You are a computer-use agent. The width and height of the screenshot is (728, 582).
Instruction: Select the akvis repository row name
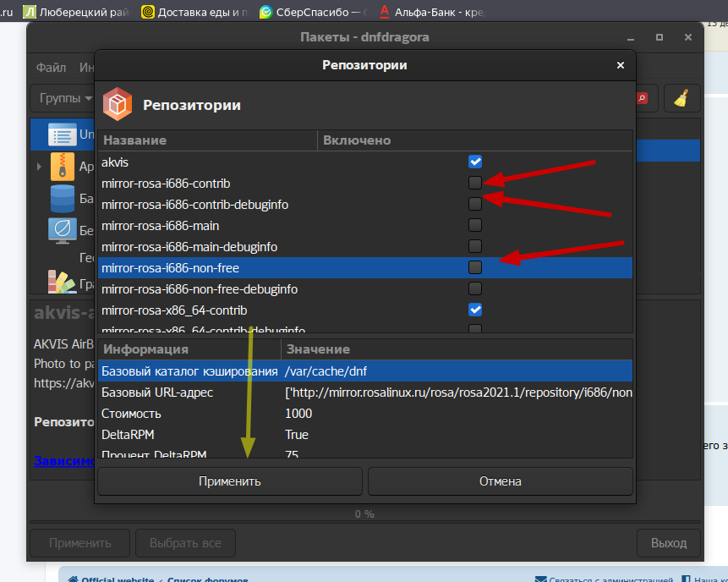coord(115,162)
